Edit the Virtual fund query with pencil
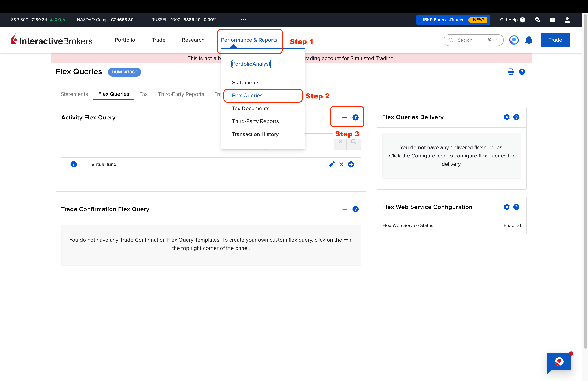Screen dimensions: 588x381 click(x=331, y=164)
